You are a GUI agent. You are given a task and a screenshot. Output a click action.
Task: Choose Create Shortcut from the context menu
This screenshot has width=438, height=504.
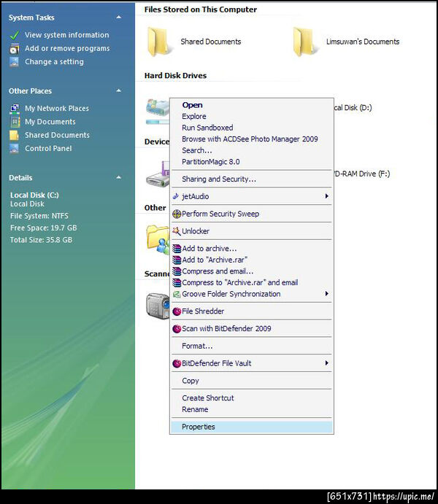(251, 398)
